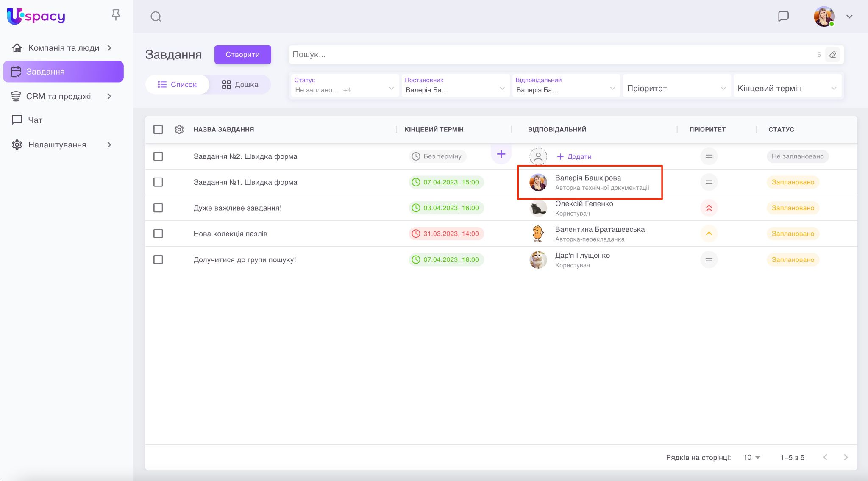The height and width of the screenshot is (481, 868).
Task: Click the table settings gear icon
Action: (x=179, y=130)
